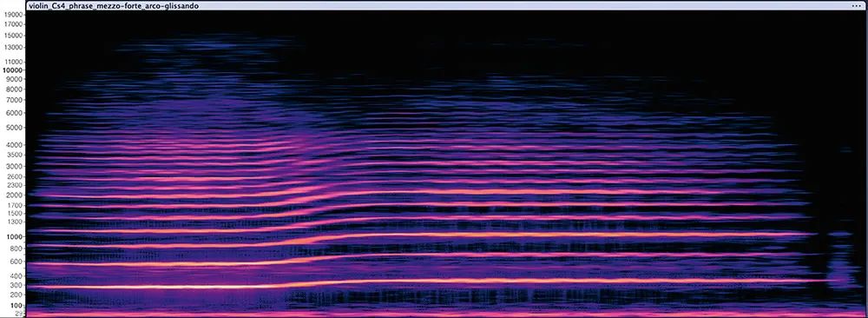The width and height of the screenshot is (868, 318).
Task: Click the bold 1000 Hz axis label
Action: 15,237
